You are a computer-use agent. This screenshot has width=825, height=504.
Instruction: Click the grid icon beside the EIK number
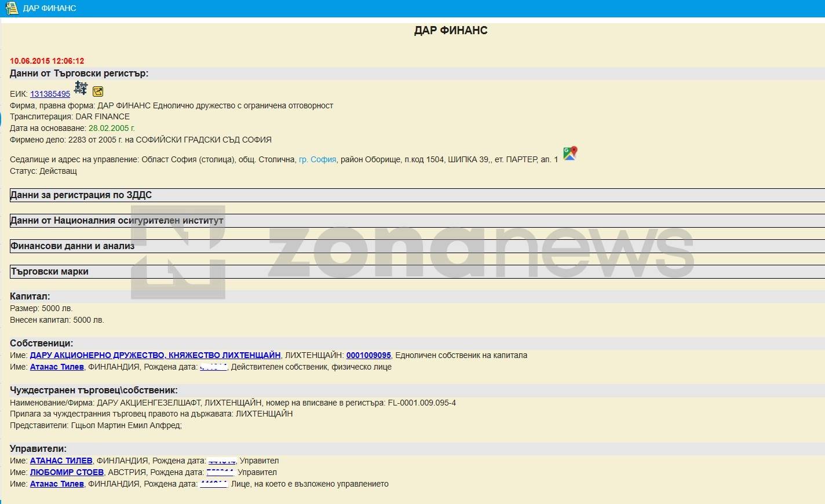81,89
